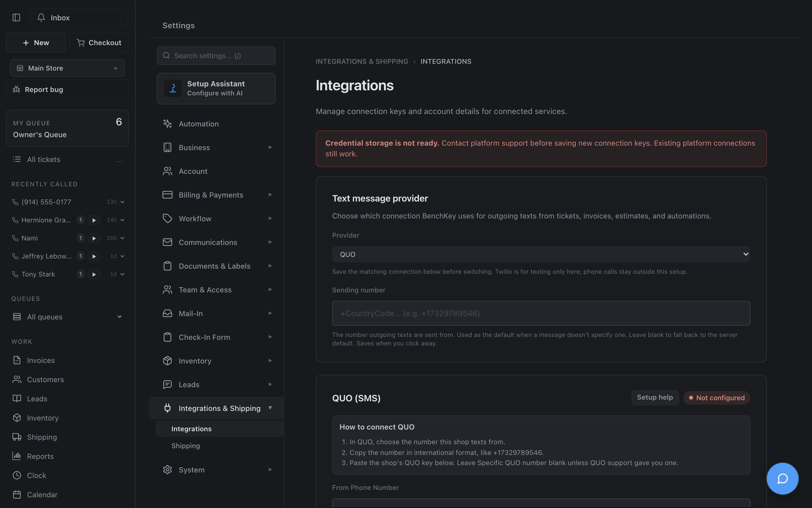Expand the (914) 555-0177 call entry
The height and width of the screenshot is (508, 812).
coord(122,202)
